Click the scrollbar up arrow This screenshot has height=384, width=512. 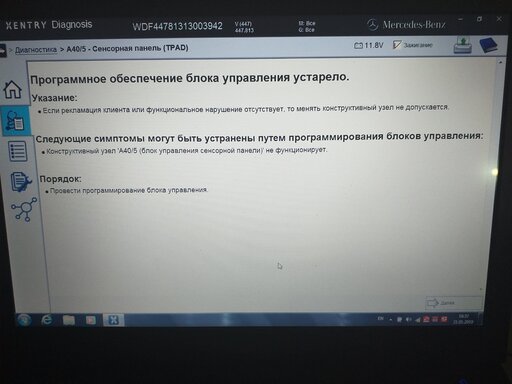pyautogui.click(x=500, y=62)
